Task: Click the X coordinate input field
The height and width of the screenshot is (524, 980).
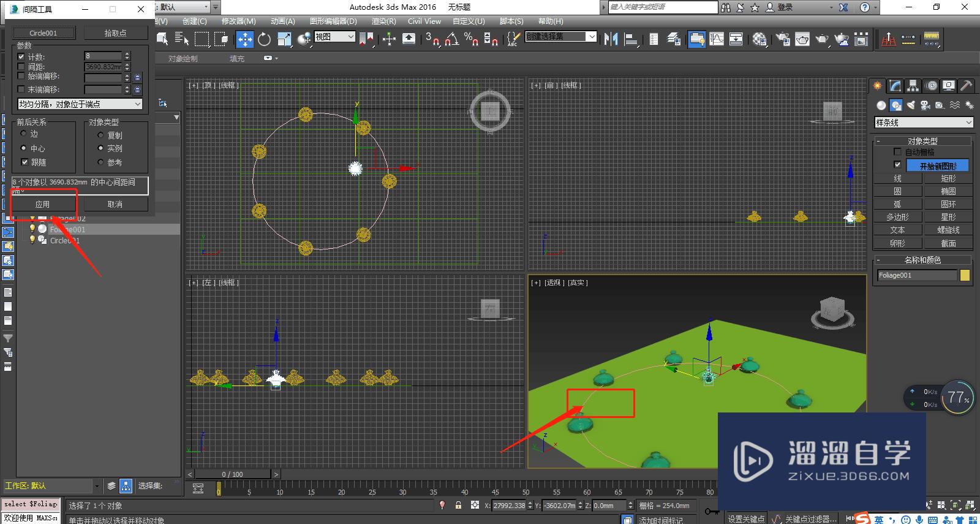Action: click(509, 506)
